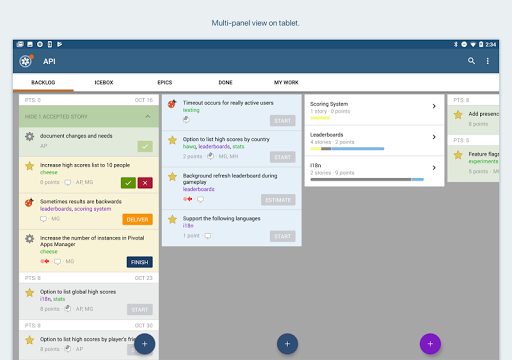Click star icon on Add presence story
Viewport: 512px width, 360px height.
[458, 115]
